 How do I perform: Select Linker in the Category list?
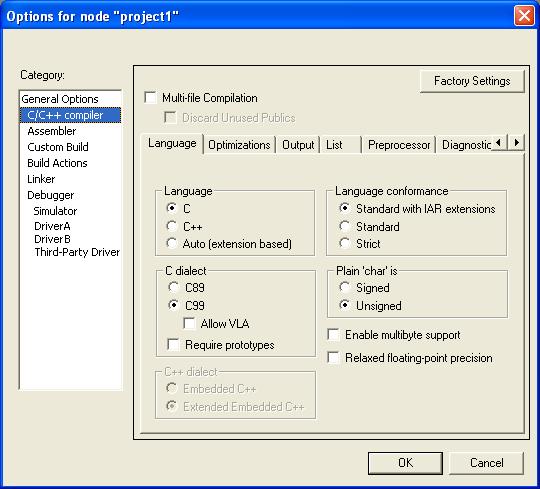pos(41,179)
